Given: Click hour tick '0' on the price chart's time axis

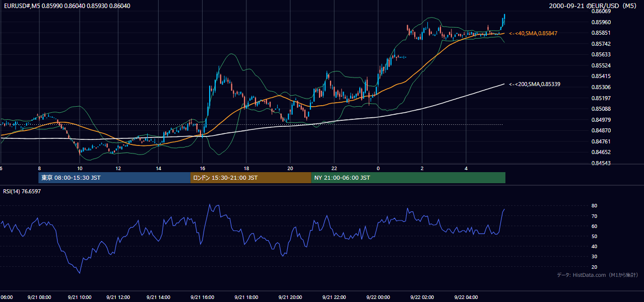Looking at the screenshot, I should (378, 168).
